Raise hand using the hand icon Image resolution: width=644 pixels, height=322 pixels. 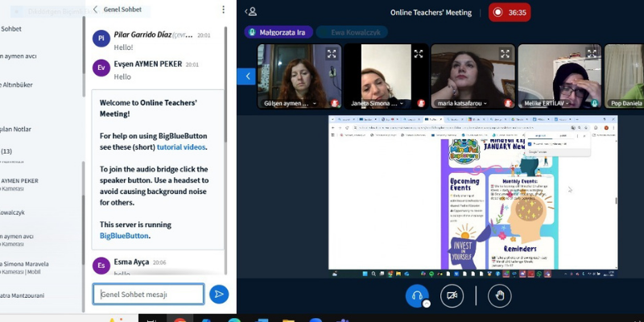pyautogui.click(x=499, y=295)
